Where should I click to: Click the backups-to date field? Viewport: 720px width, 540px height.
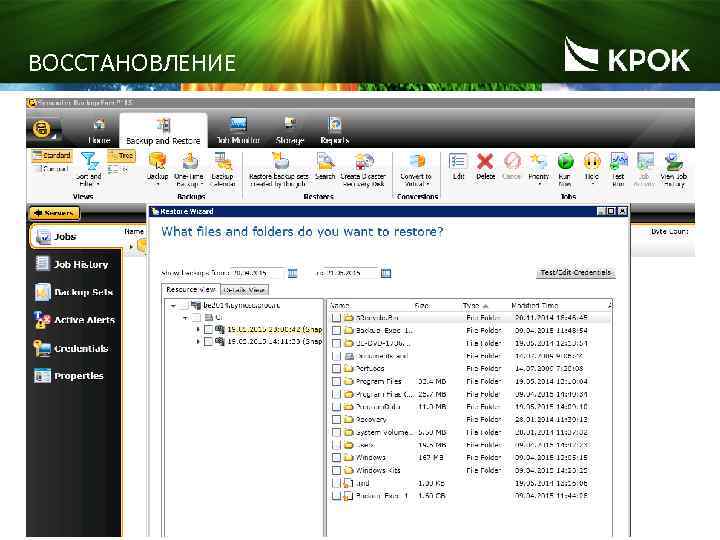[x=351, y=273]
